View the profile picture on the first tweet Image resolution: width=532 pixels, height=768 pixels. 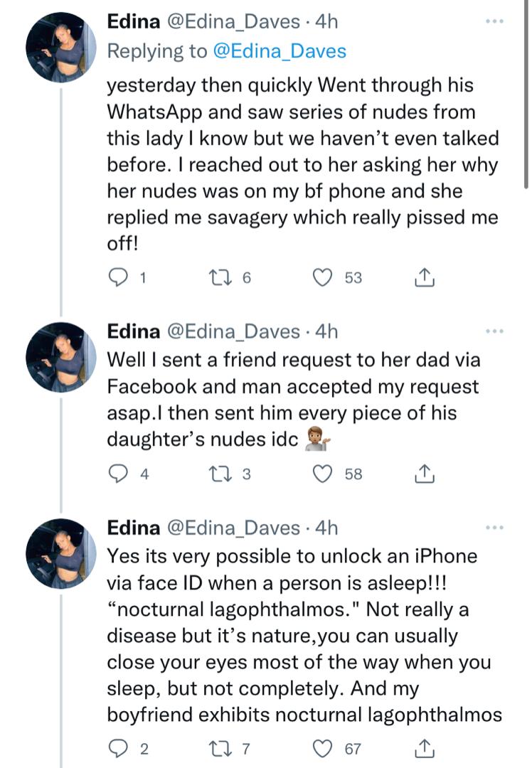pos(60,47)
